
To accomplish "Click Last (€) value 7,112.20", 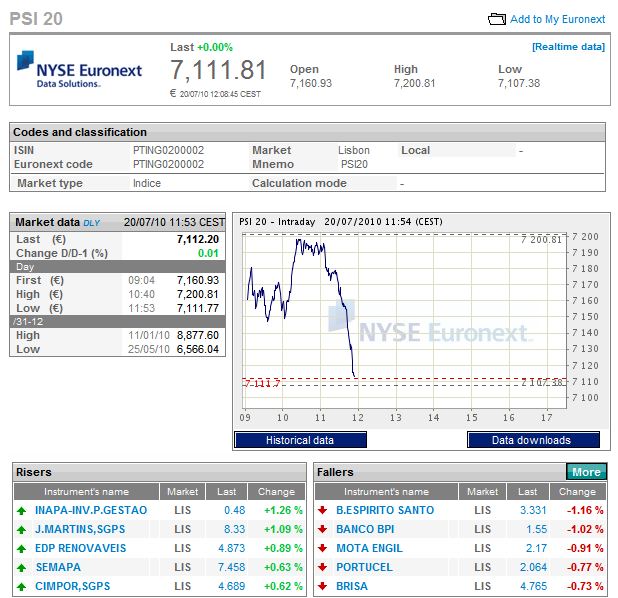I will (198, 239).
